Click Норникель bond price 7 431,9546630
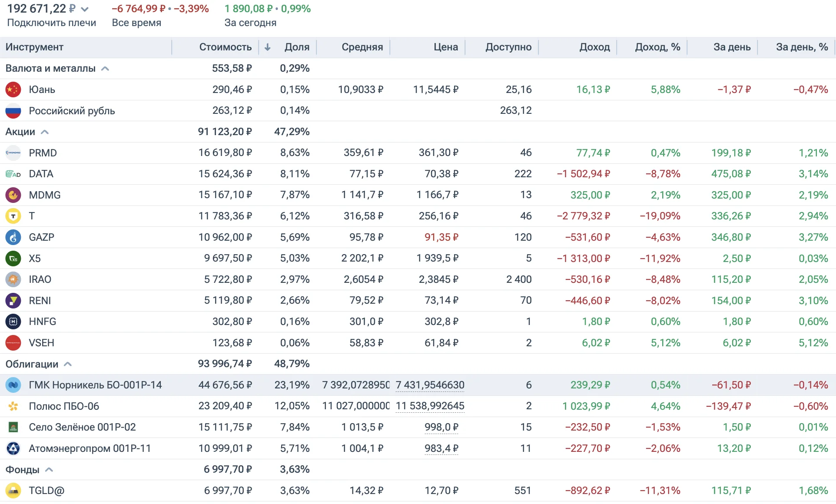Screen dimensions: 836x504 pyautogui.click(x=430, y=385)
